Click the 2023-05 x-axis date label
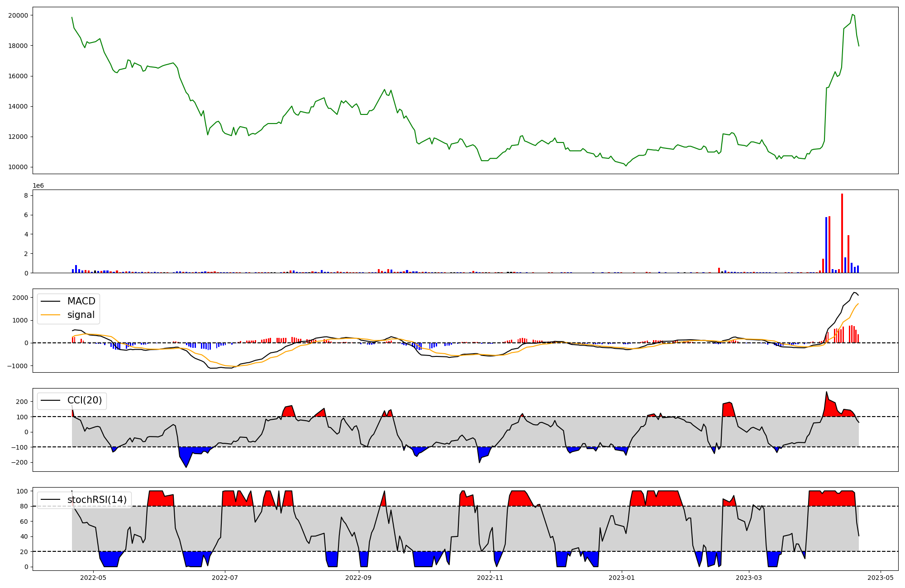 click(x=881, y=578)
